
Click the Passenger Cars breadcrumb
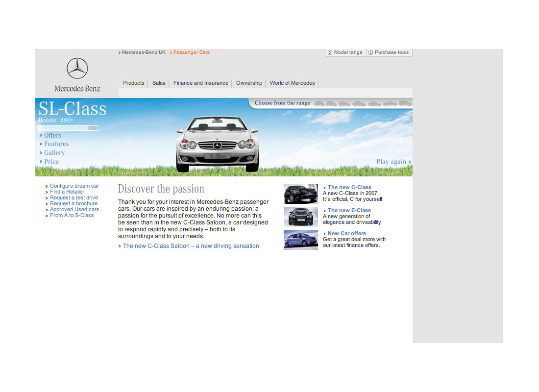191,52
